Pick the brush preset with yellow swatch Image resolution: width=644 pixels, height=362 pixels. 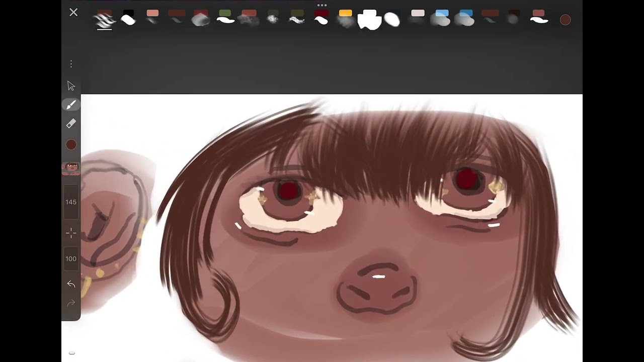346,18
